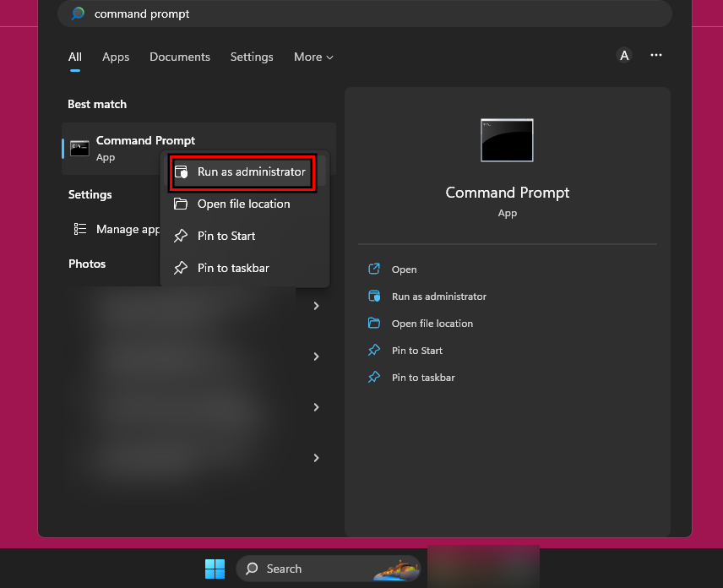Open the More filter dropdown

pos(313,57)
